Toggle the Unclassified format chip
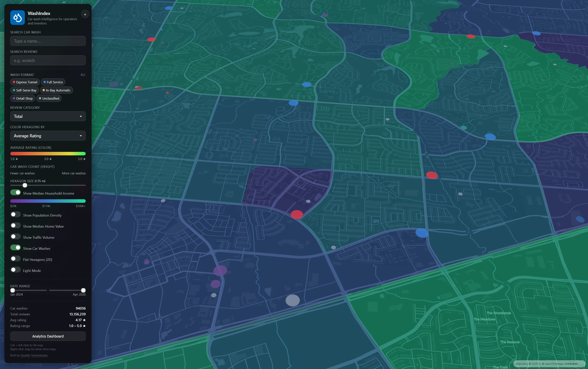The height and width of the screenshot is (369, 588). [49, 98]
